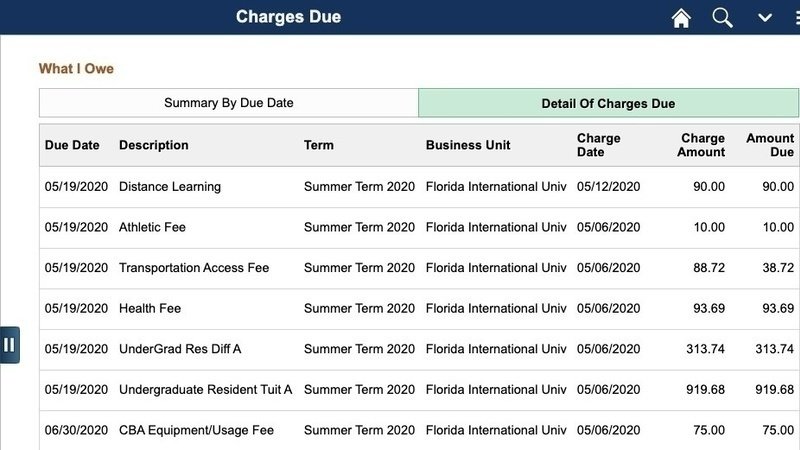Image resolution: width=800 pixels, height=450 pixels.
Task: Click the Business Unit column header
Action: point(468,145)
